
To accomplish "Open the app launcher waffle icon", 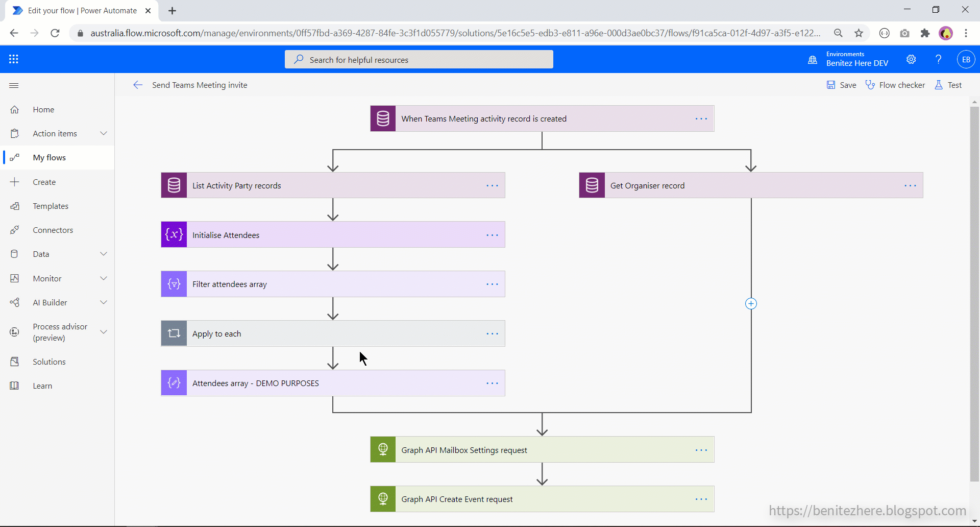I will pos(14,59).
